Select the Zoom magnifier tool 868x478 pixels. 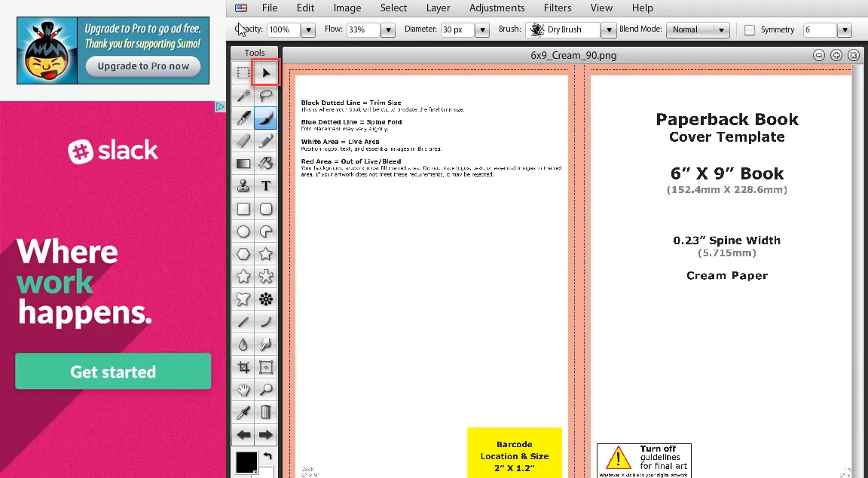click(266, 390)
